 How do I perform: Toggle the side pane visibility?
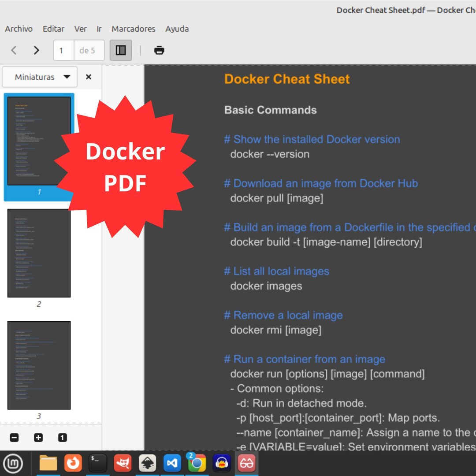[120, 50]
